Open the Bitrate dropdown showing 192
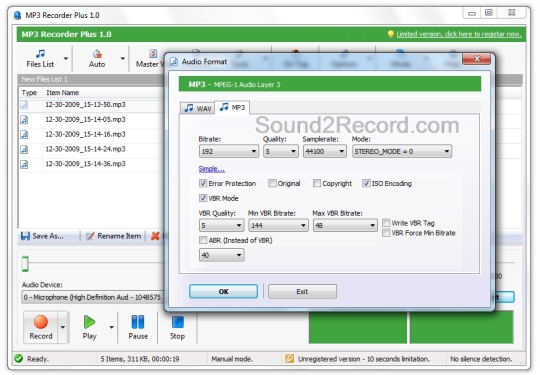 click(x=229, y=152)
